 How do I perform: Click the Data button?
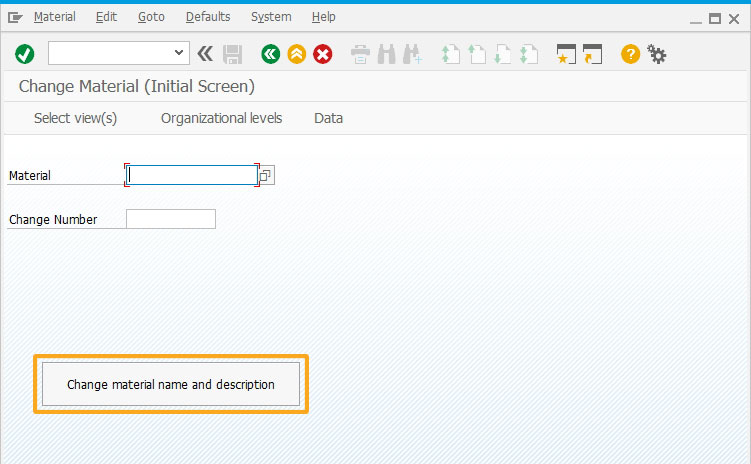point(329,118)
